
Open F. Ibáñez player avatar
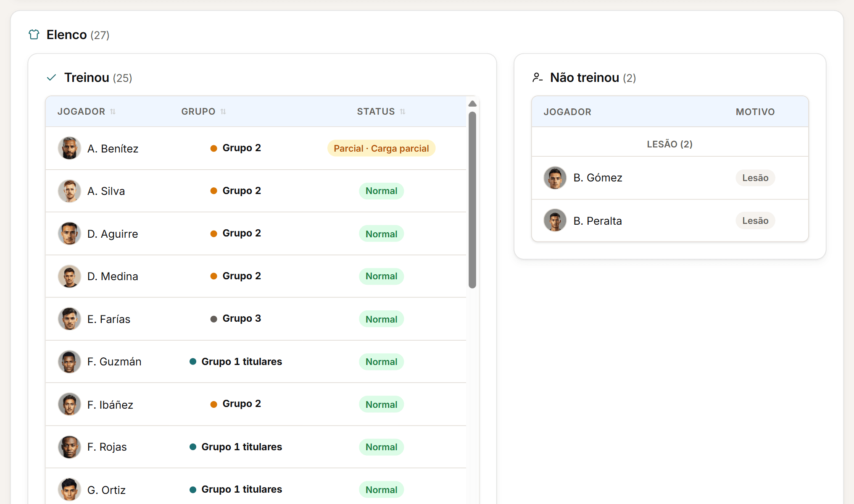point(69,404)
